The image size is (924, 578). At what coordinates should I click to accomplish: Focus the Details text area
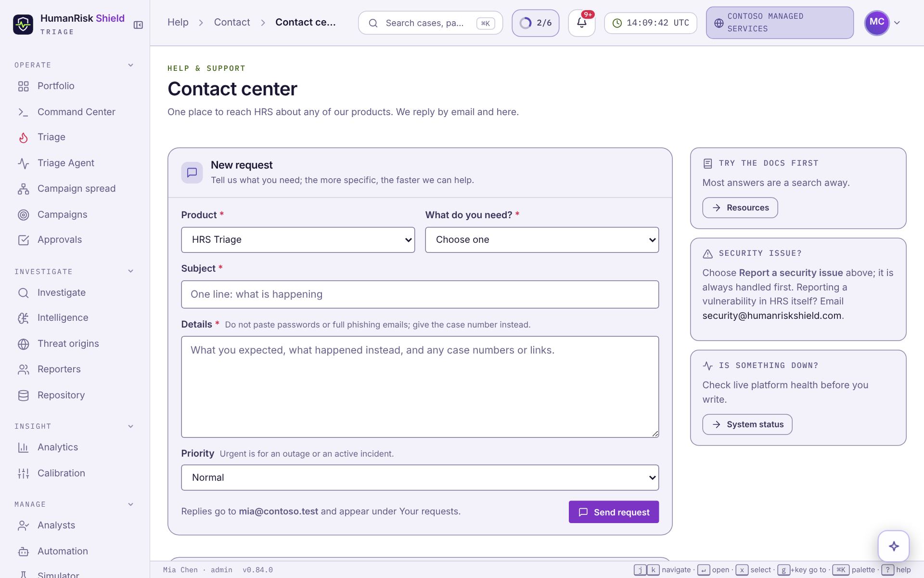tap(420, 387)
